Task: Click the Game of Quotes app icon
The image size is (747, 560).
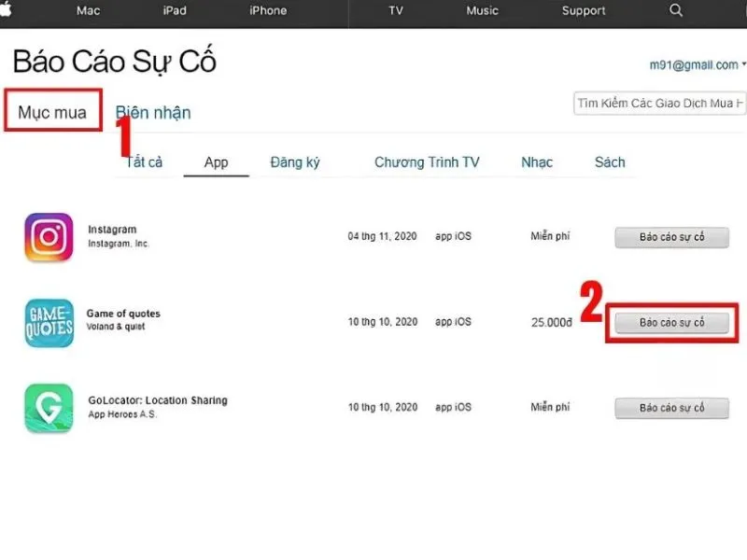Action: coord(49,322)
